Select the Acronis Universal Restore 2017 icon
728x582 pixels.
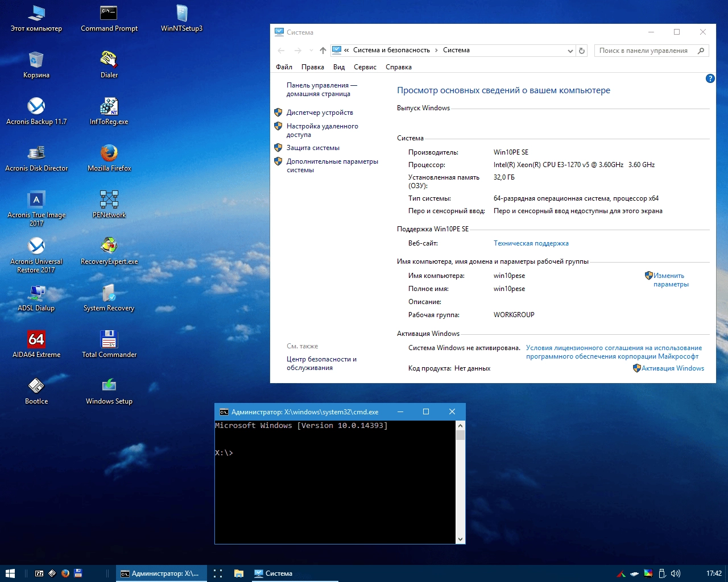point(36,255)
